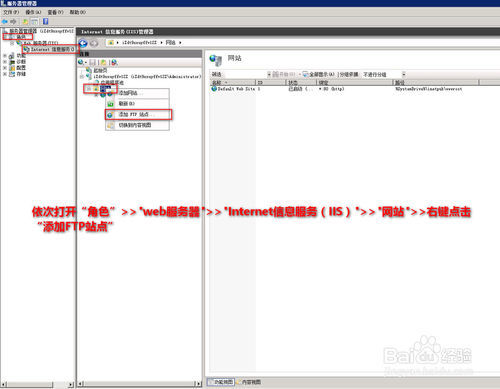Sort by the Path column header
The image size is (500, 389).
[436, 82]
